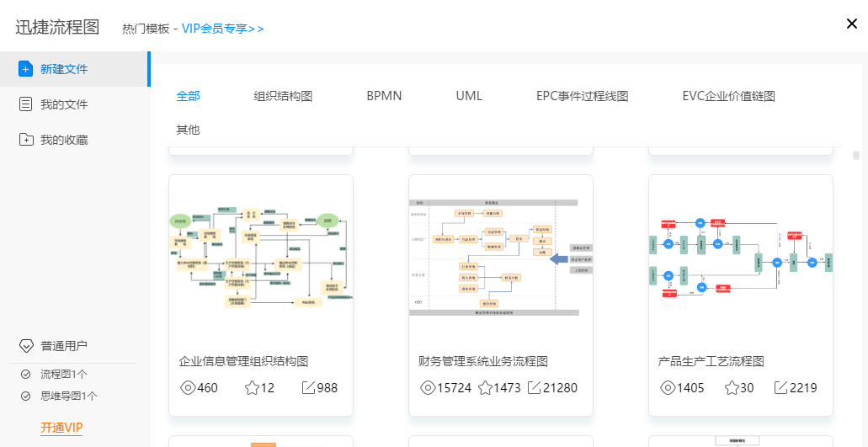
Task: Click the edit icon showing 988
Action: click(x=308, y=388)
